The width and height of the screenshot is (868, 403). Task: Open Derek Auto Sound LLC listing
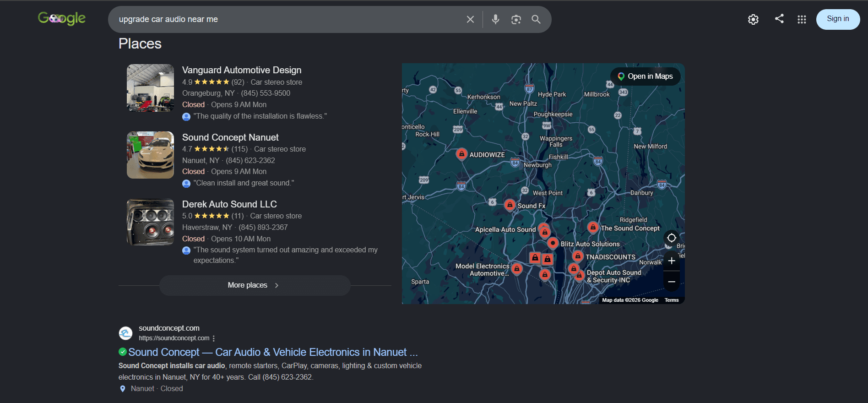(229, 204)
